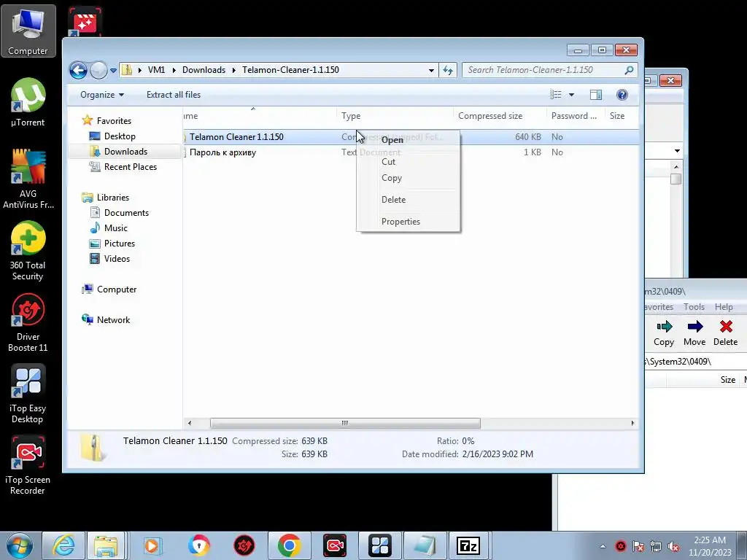This screenshot has width=747, height=560.
Task: Show the preview pane icon
Action: 595,95
